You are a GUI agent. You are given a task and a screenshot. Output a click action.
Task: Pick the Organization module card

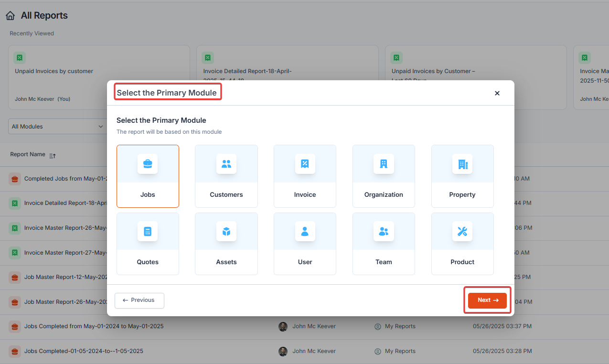click(384, 176)
